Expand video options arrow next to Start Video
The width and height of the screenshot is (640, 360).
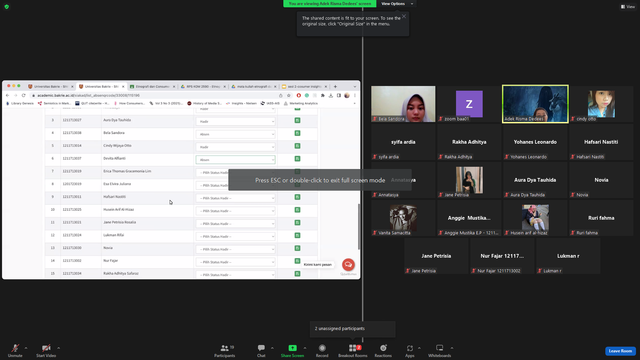58,348
